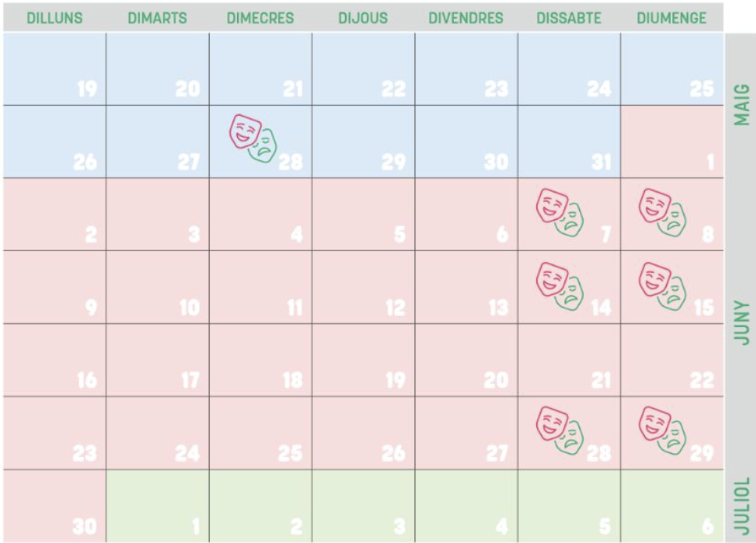The height and width of the screenshot is (543, 756).
Task: Select the theater masks on Saturday June 7
Action: pos(560,213)
